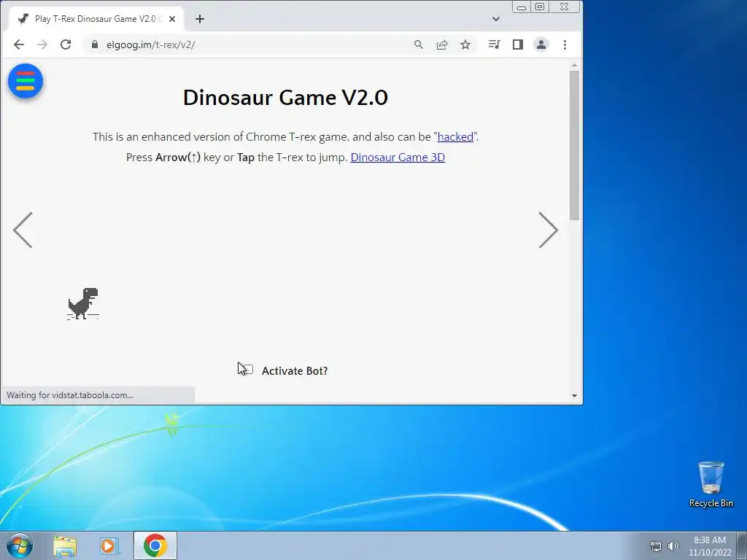Go to previous game with left chevron

tap(23, 230)
